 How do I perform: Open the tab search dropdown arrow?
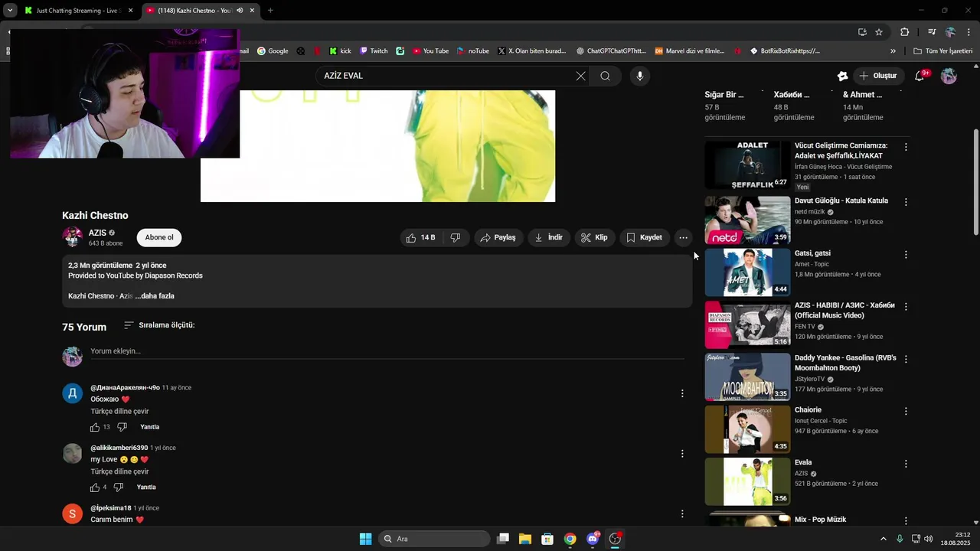[x=10, y=11]
